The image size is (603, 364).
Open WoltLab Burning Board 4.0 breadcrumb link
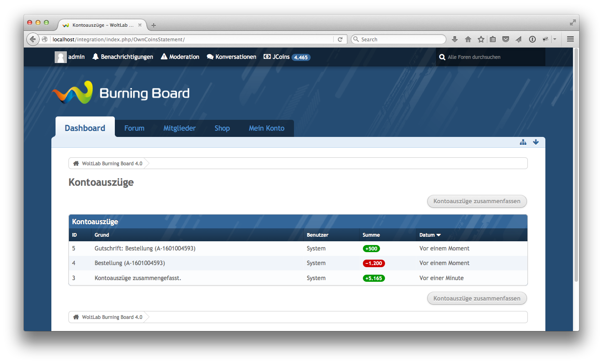(x=112, y=164)
